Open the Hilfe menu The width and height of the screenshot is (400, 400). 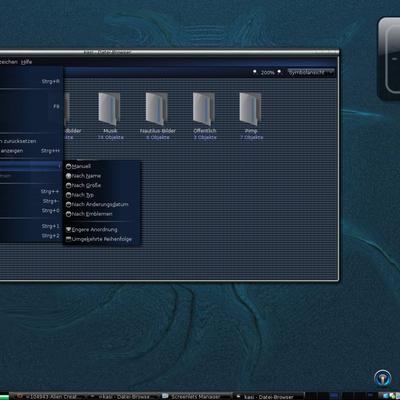26,62
